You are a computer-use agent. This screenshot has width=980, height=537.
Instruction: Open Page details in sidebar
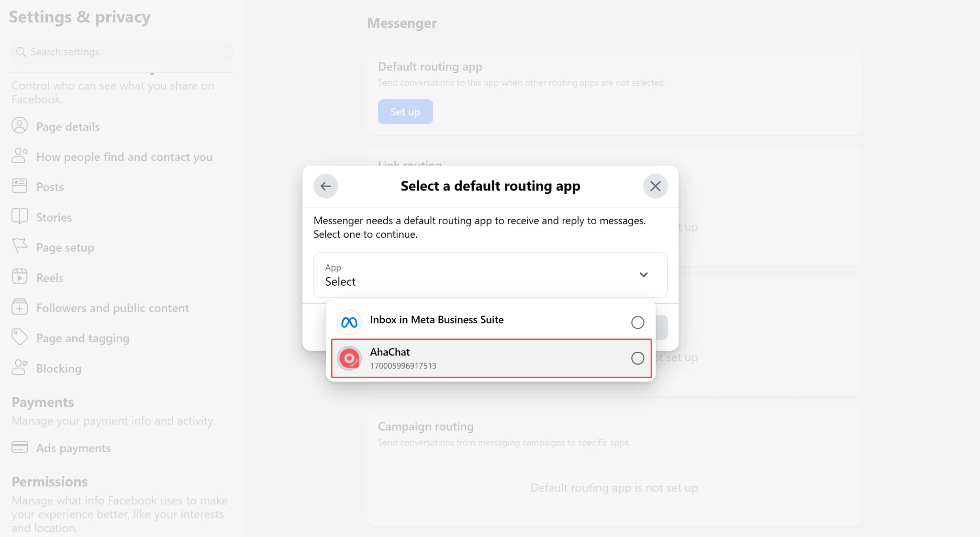(x=68, y=127)
